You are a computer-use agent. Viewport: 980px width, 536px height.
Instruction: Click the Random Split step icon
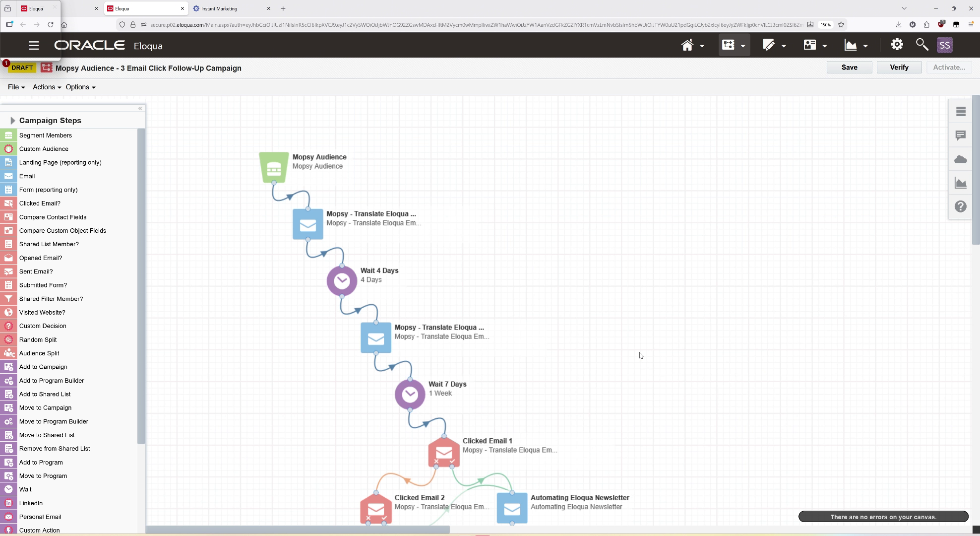[8, 340]
